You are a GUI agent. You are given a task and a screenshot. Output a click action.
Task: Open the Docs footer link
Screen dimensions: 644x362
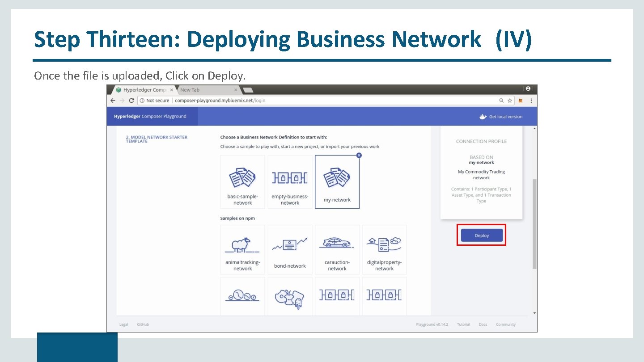click(483, 324)
